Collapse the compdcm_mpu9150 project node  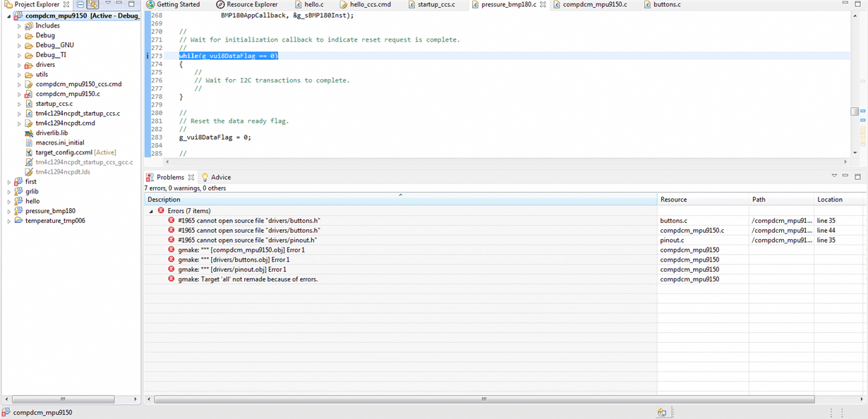pos(9,16)
